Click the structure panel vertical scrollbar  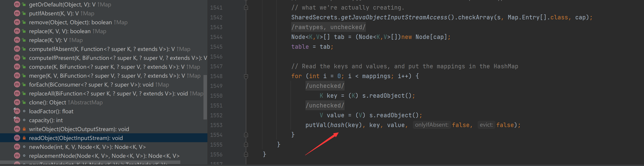click(205, 97)
